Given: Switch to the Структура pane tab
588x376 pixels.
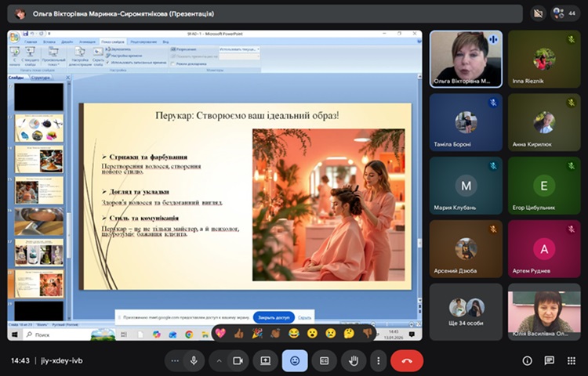Looking at the screenshot, I should (x=42, y=78).
